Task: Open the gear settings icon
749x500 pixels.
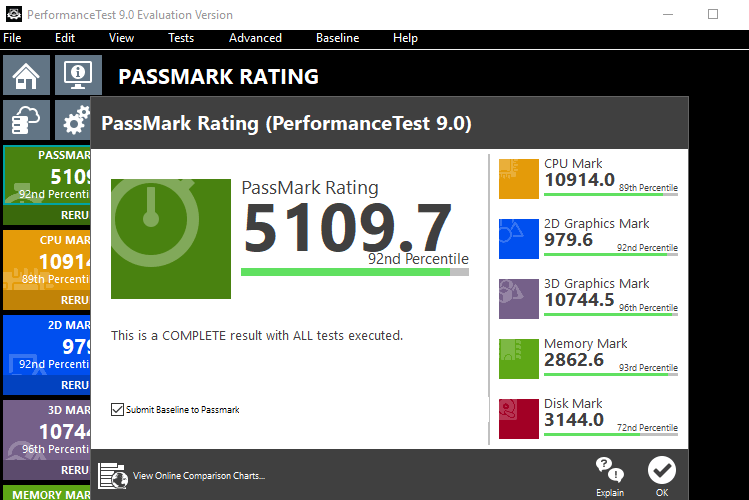Action: point(73,119)
